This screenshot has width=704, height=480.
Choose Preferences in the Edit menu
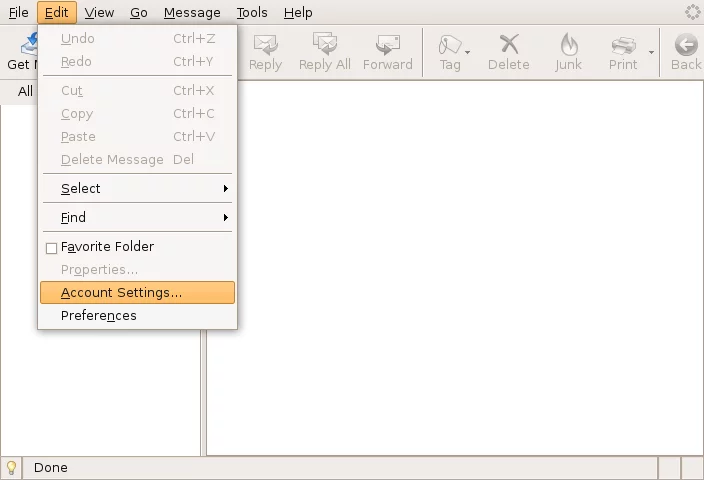tap(99, 316)
